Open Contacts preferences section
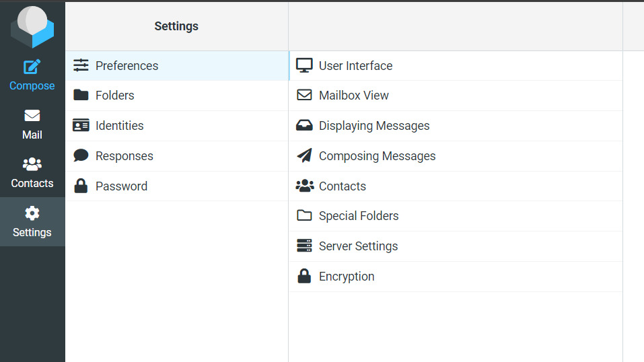The height and width of the screenshot is (362, 644). pos(343,186)
